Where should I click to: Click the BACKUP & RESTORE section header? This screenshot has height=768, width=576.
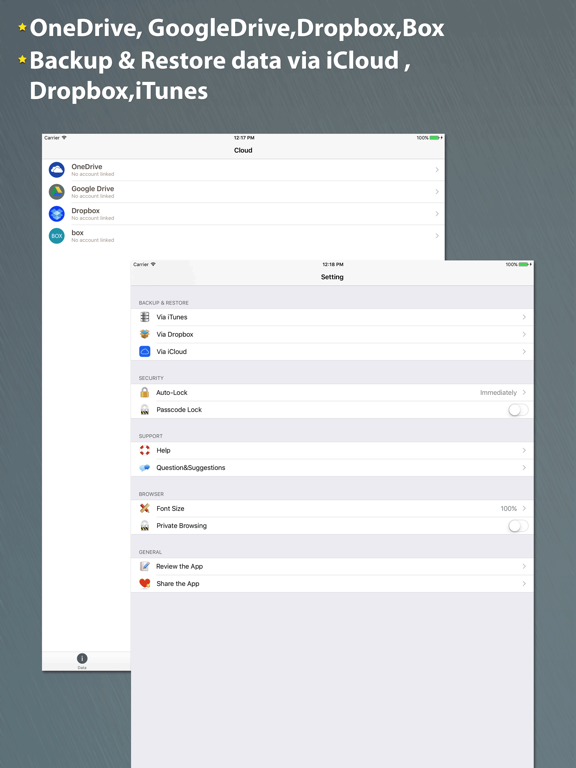pos(164,303)
